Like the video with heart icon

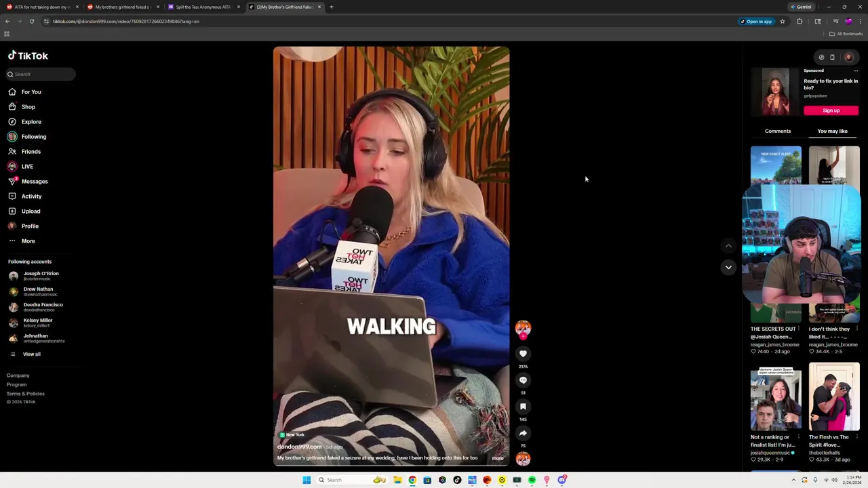pos(523,353)
